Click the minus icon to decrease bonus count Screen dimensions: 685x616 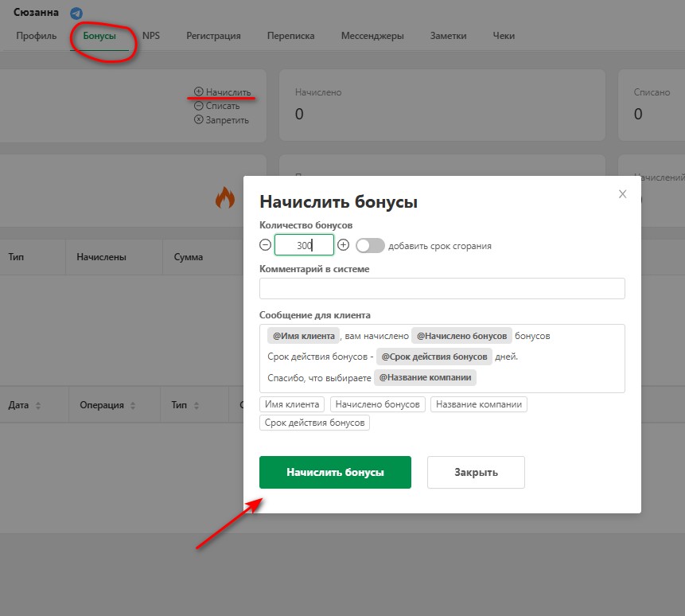[265, 245]
